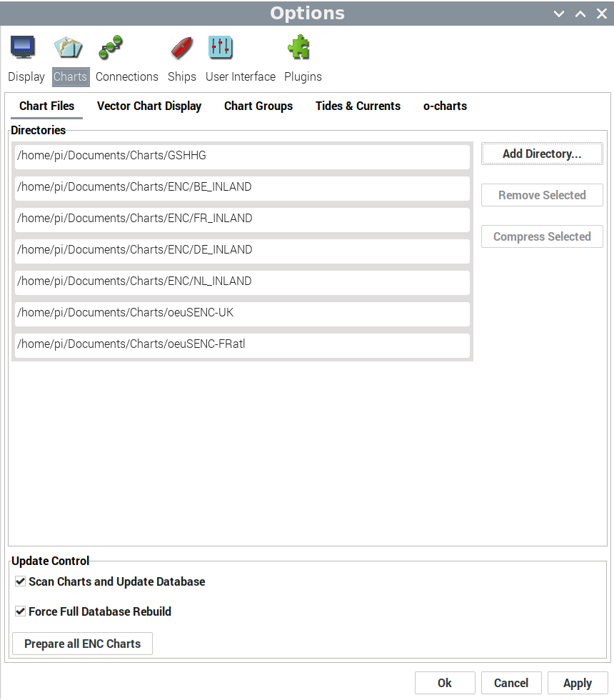
Task: Uncheck Scan Charts and Update Database
Action: [x=21, y=581]
